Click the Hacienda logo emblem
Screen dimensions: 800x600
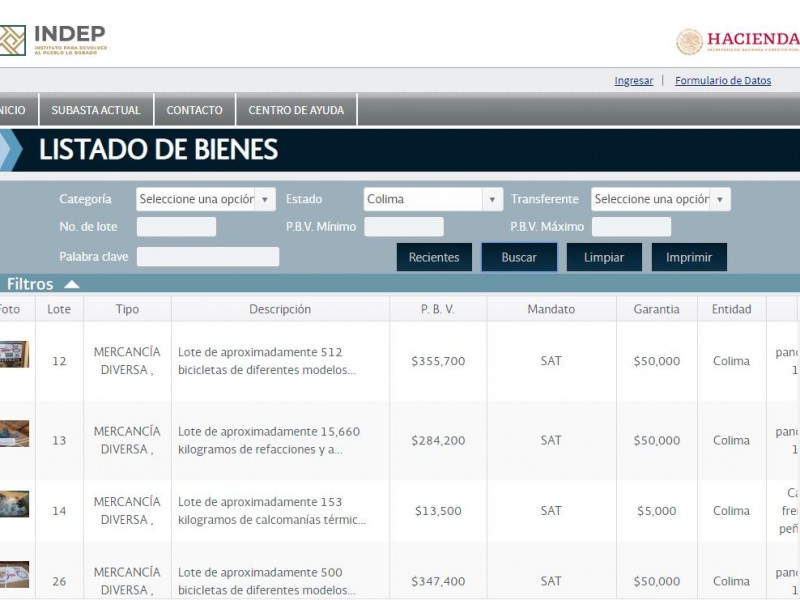point(689,41)
